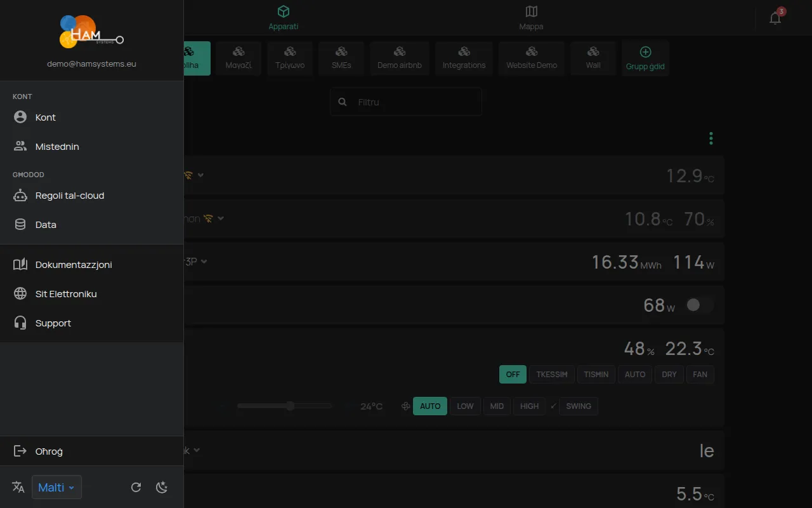Click the Filtru search field
This screenshot has height=508, width=812.
tap(405, 102)
